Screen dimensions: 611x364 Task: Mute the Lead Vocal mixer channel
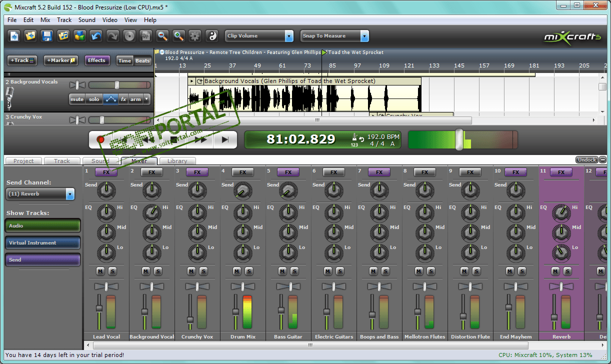(100, 271)
